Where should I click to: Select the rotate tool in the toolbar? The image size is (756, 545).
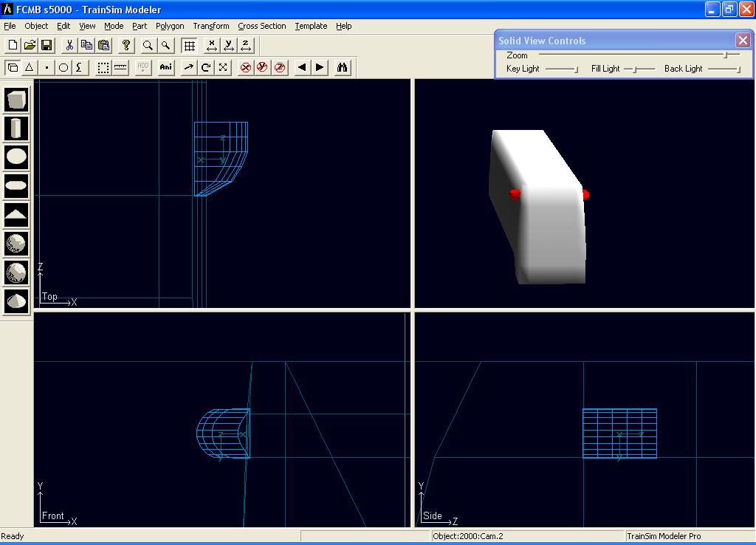click(206, 67)
